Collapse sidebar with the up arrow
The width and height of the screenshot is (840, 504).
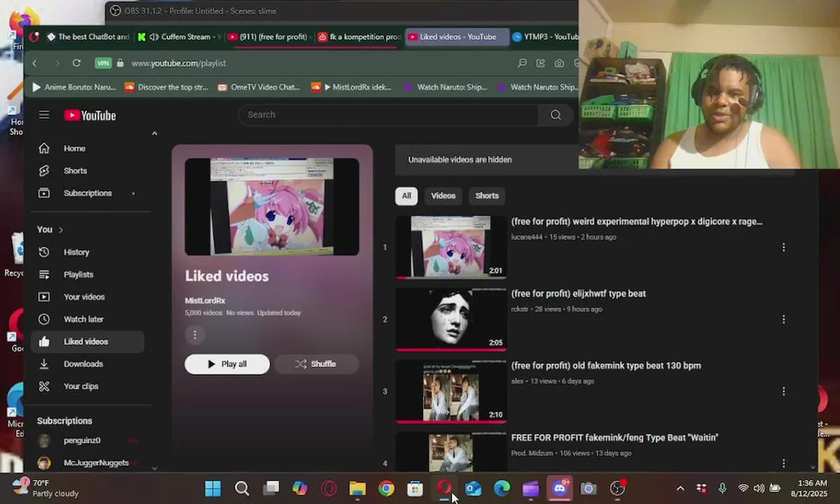[155, 134]
